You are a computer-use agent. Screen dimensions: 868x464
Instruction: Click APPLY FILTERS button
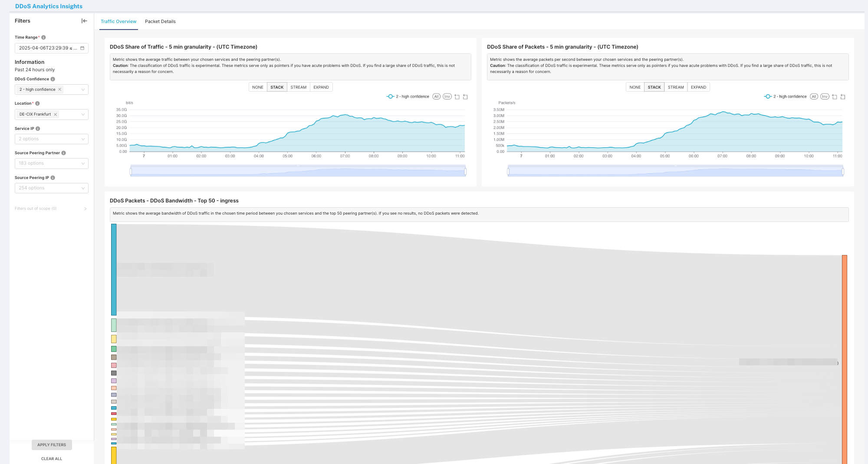pyautogui.click(x=52, y=445)
